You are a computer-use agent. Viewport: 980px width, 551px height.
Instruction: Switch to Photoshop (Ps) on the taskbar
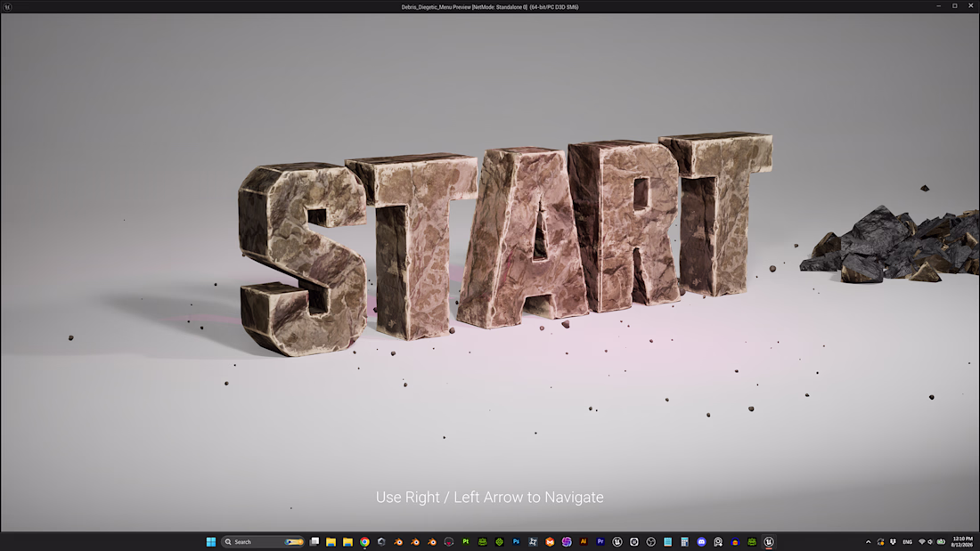tap(516, 541)
